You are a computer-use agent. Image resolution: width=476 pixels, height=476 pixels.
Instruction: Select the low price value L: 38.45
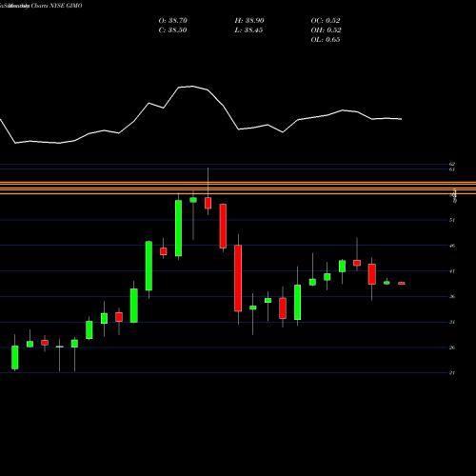tap(248, 30)
